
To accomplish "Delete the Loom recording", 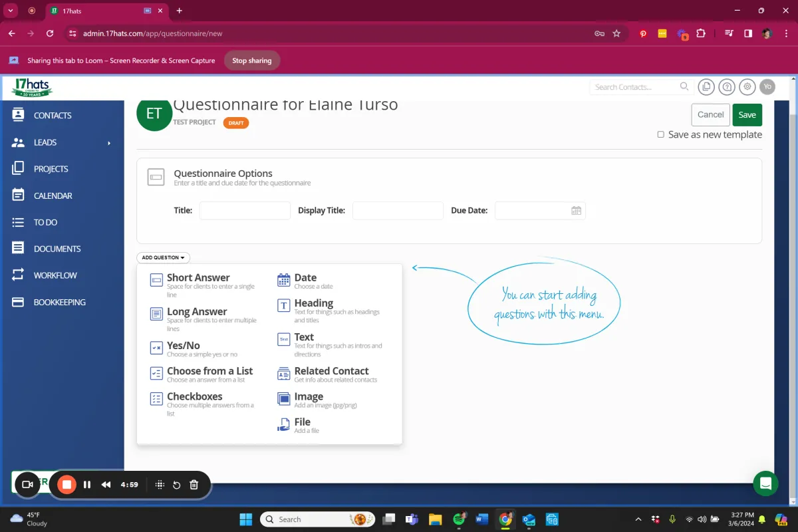I will [194, 485].
